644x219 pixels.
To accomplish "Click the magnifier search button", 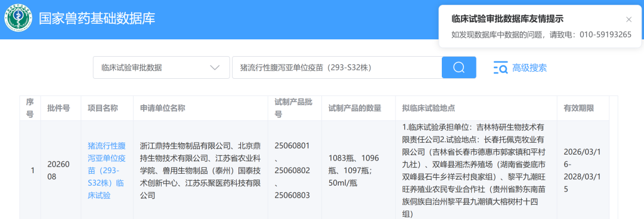I will point(459,67).
